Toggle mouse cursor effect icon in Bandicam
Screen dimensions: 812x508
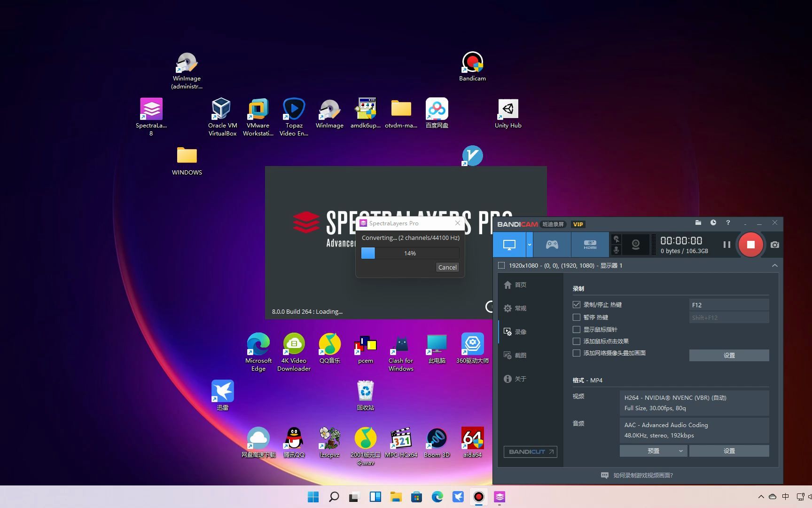(616, 239)
